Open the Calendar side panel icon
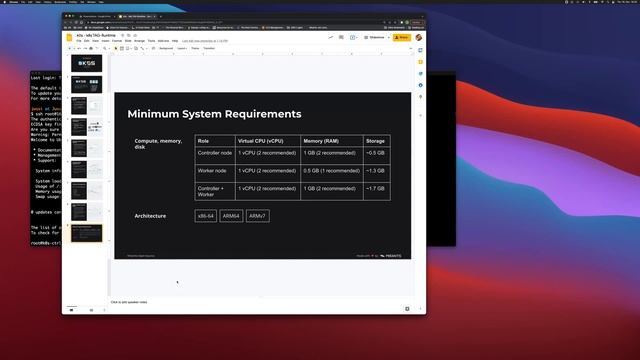 pos(420,50)
